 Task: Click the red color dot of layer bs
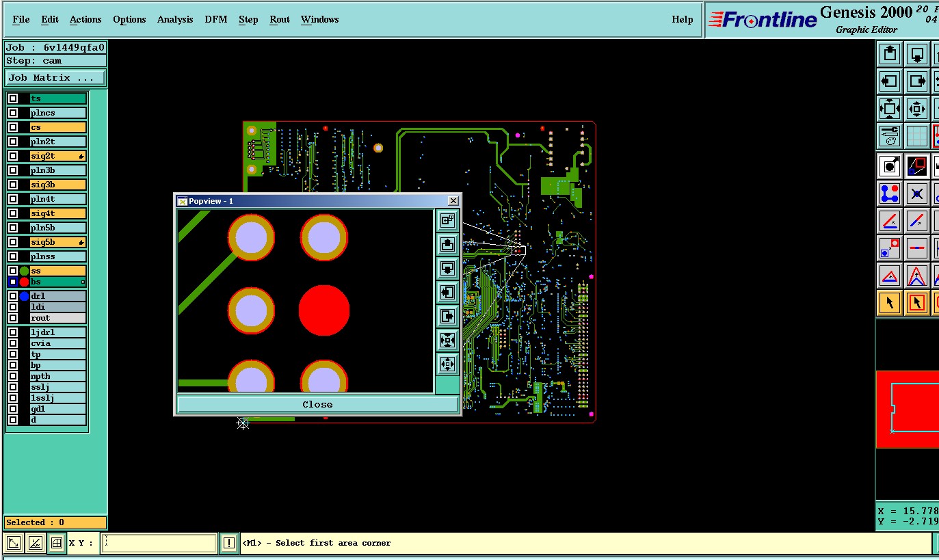[x=24, y=282]
